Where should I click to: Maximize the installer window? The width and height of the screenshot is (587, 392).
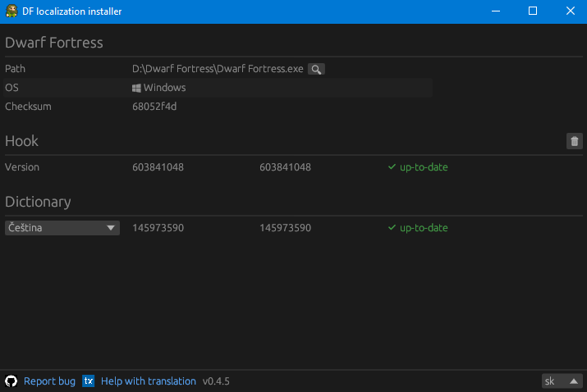coord(533,11)
